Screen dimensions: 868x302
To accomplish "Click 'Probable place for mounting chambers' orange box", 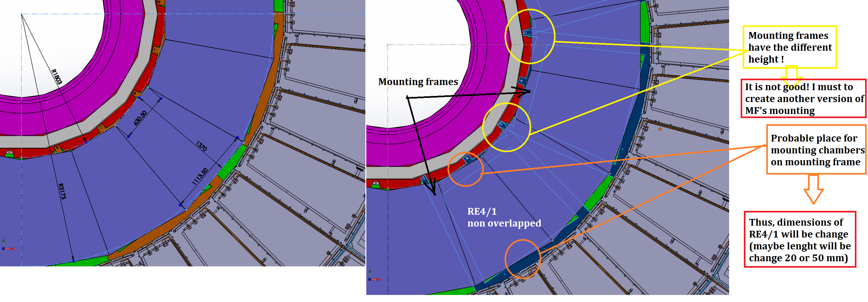I will click(816, 150).
